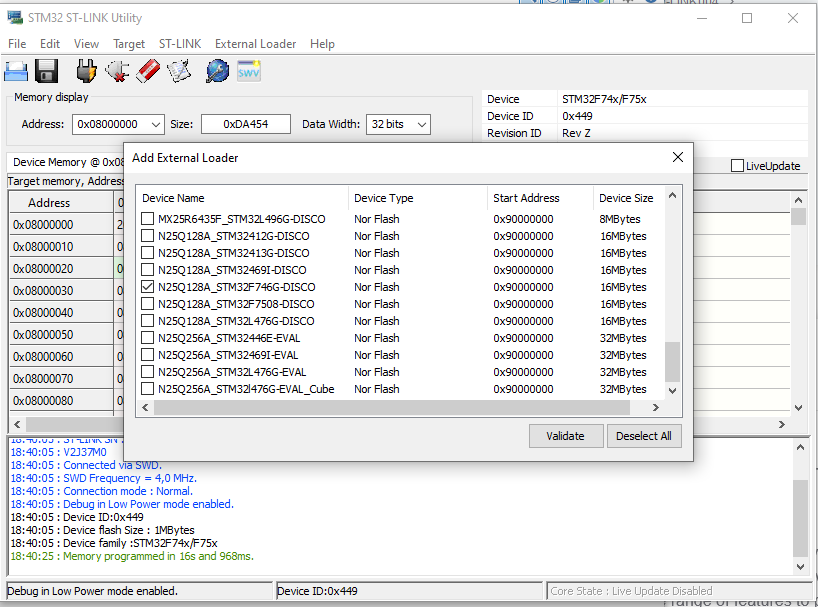Close the Add External Loader dialog
This screenshot has width=818, height=607.
(x=678, y=157)
